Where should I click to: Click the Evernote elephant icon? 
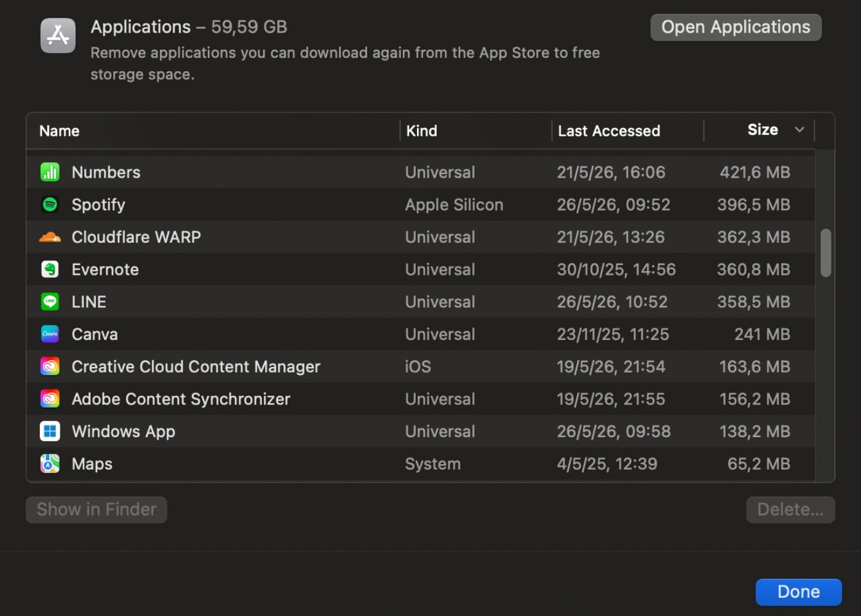tap(50, 269)
